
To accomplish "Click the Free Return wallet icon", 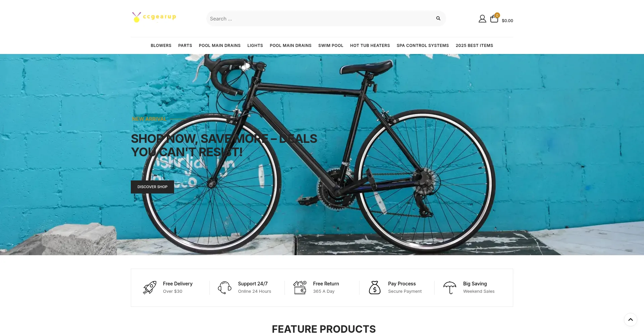I will (300, 288).
